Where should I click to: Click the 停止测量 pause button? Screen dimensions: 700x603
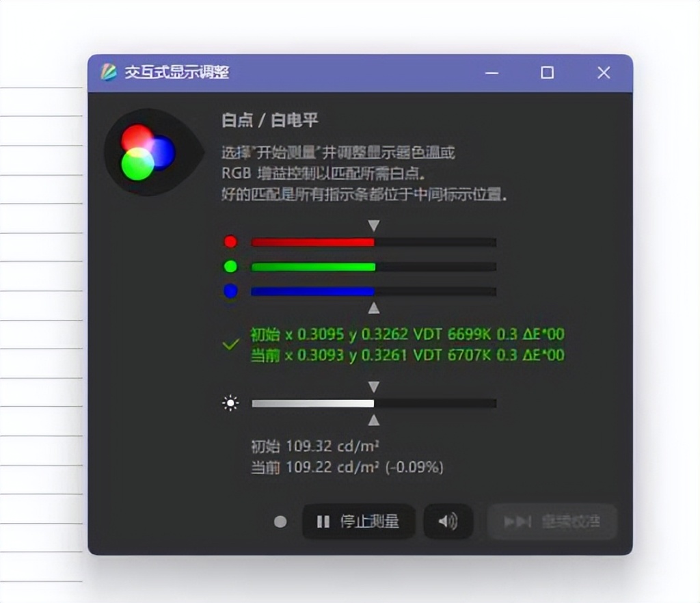coord(358,521)
